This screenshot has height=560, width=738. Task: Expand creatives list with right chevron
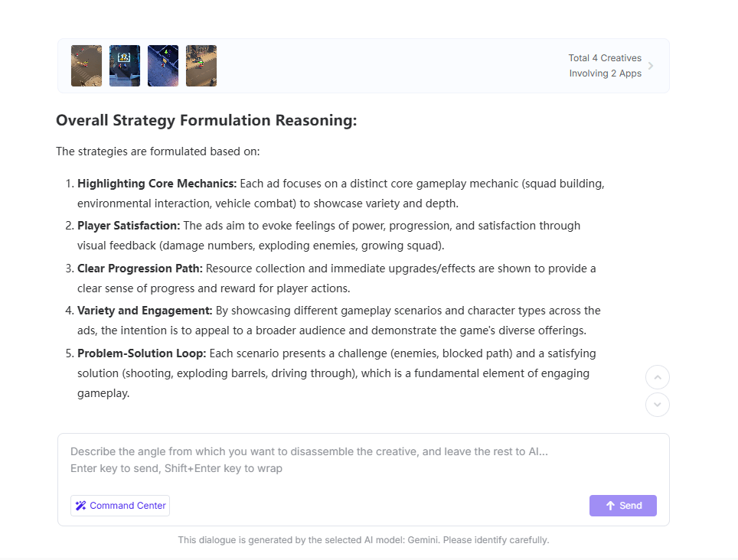click(651, 66)
